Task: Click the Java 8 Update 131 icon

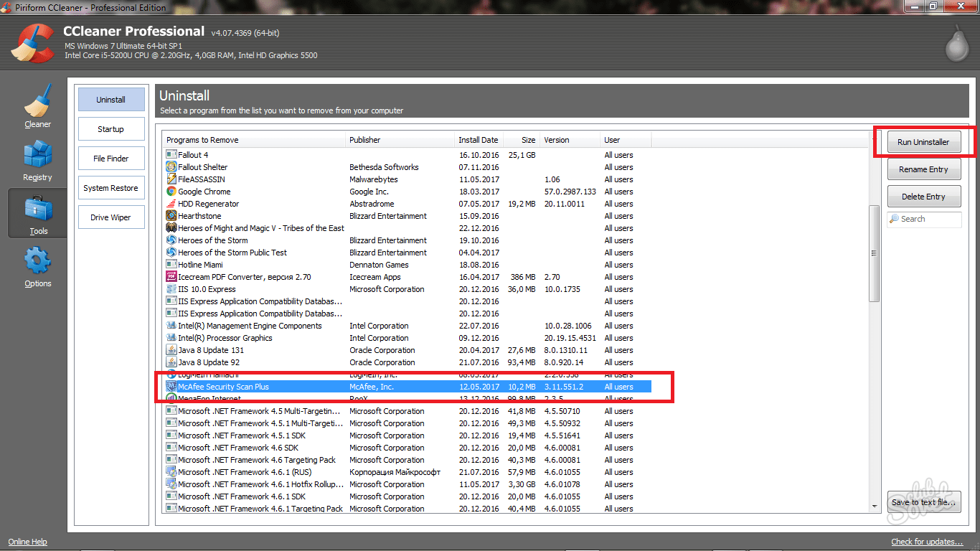Action: click(x=171, y=350)
